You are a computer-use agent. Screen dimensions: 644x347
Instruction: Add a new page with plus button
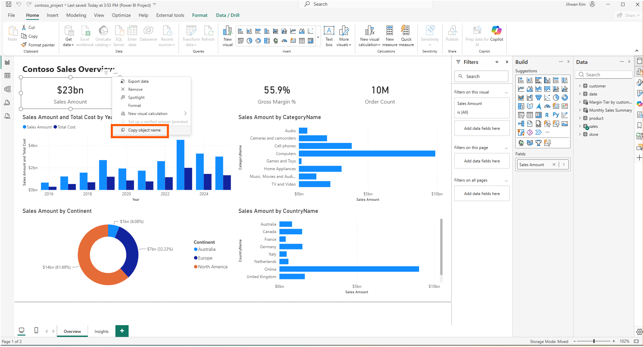click(x=122, y=331)
